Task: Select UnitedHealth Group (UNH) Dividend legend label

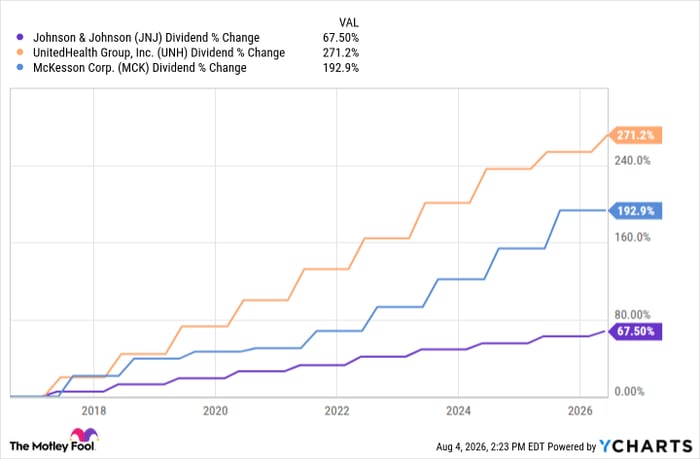Action: (x=159, y=53)
